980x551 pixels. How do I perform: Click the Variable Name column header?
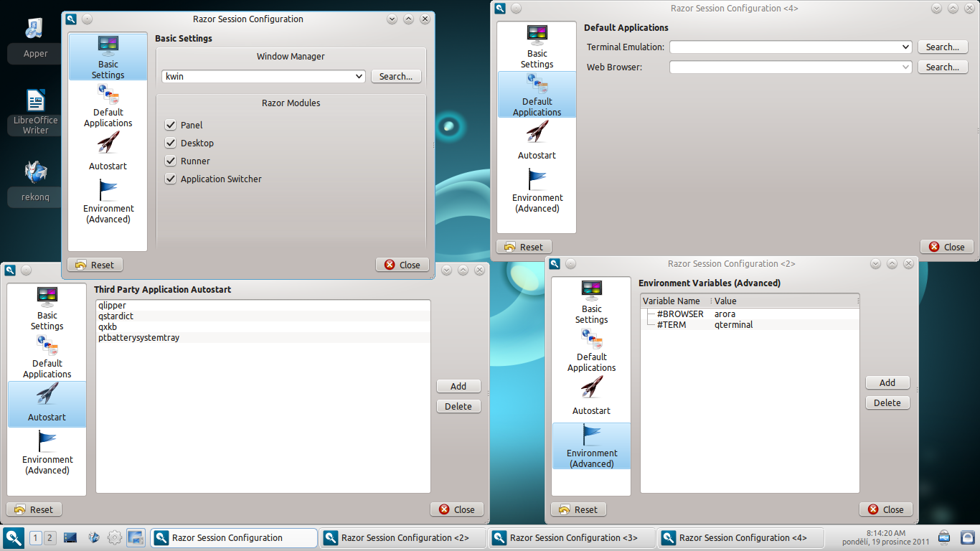click(674, 301)
